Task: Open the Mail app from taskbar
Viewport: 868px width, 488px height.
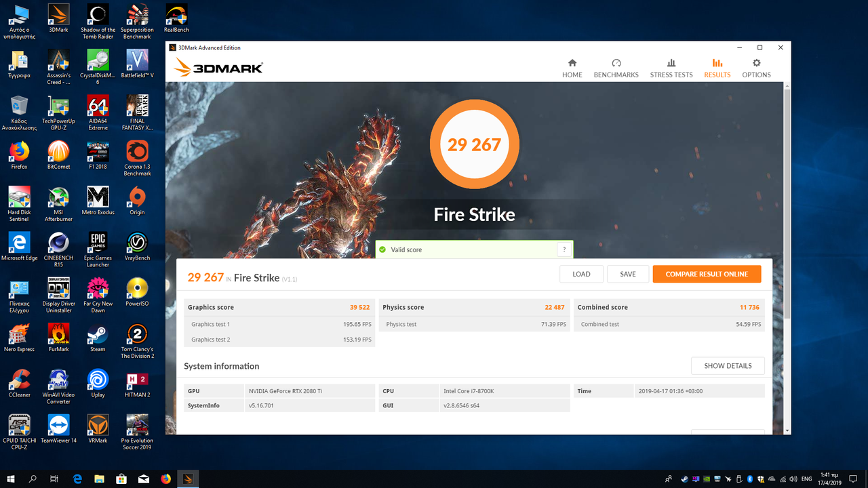Action: pos(144,479)
